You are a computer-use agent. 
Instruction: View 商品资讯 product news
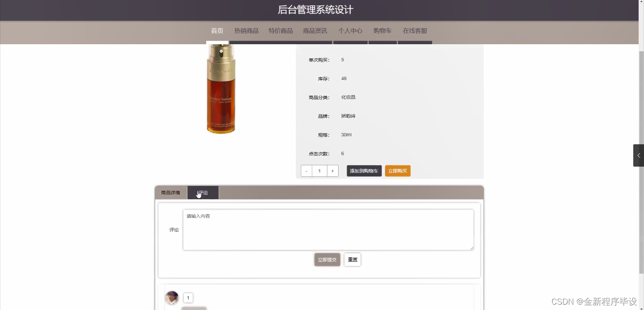pyautogui.click(x=314, y=30)
